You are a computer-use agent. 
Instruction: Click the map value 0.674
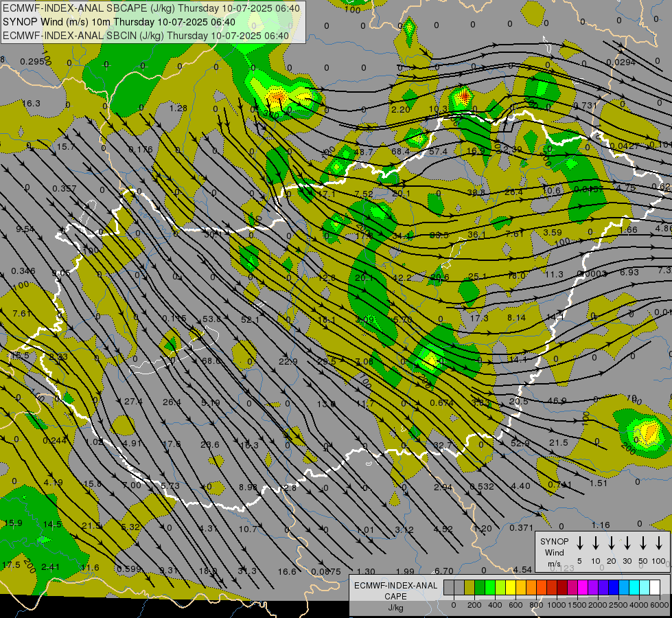click(442, 402)
